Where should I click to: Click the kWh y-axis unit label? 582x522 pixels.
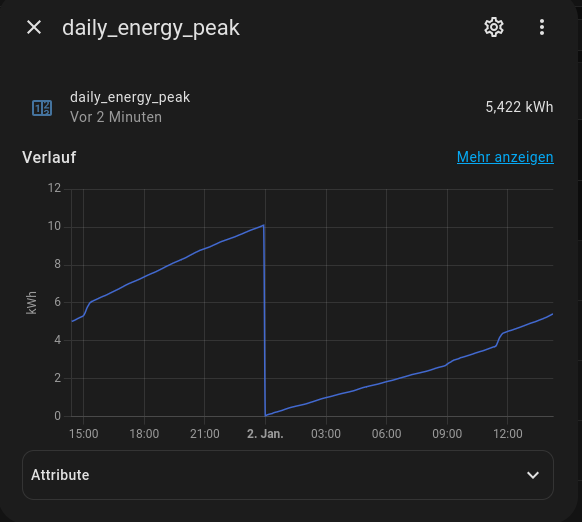click(32, 303)
